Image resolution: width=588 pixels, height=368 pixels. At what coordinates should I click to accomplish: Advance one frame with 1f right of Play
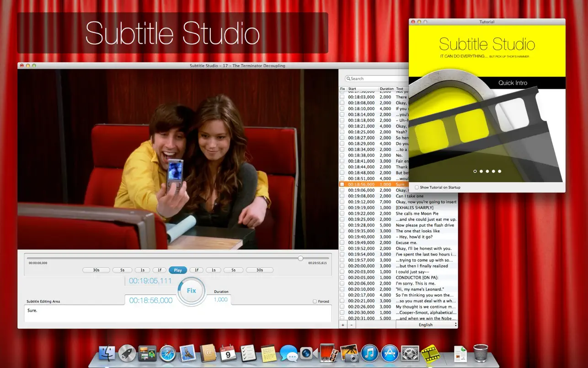[196, 270]
